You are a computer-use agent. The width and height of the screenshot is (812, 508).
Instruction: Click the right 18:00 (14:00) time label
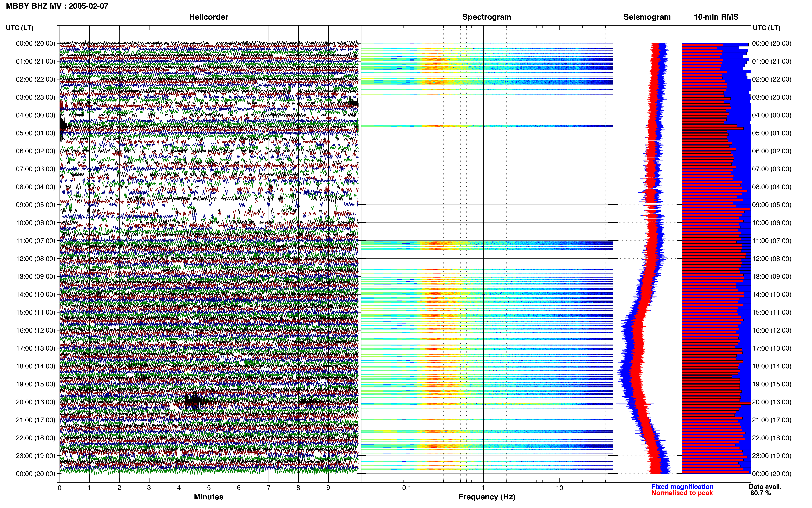772,366
